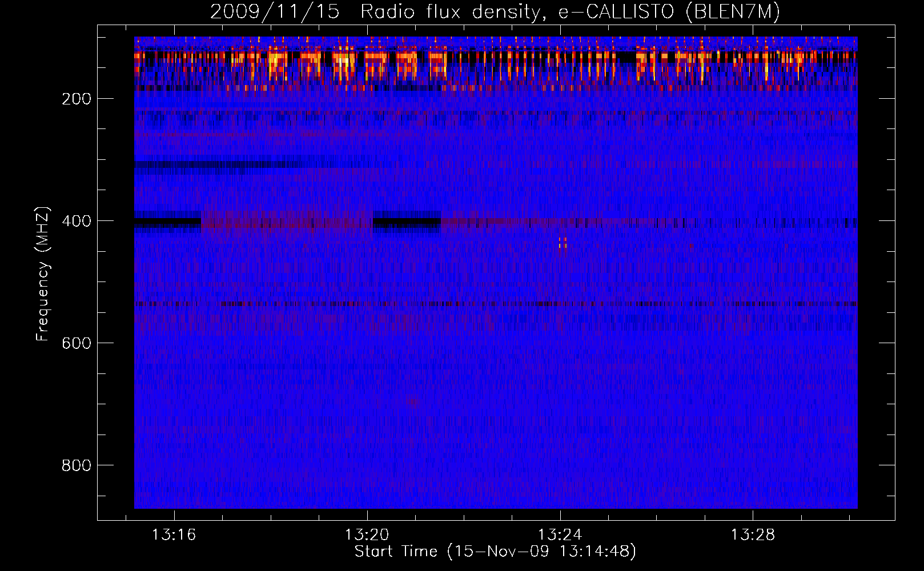
Task: Click the 400 frequency tick label
Action: 77,221
